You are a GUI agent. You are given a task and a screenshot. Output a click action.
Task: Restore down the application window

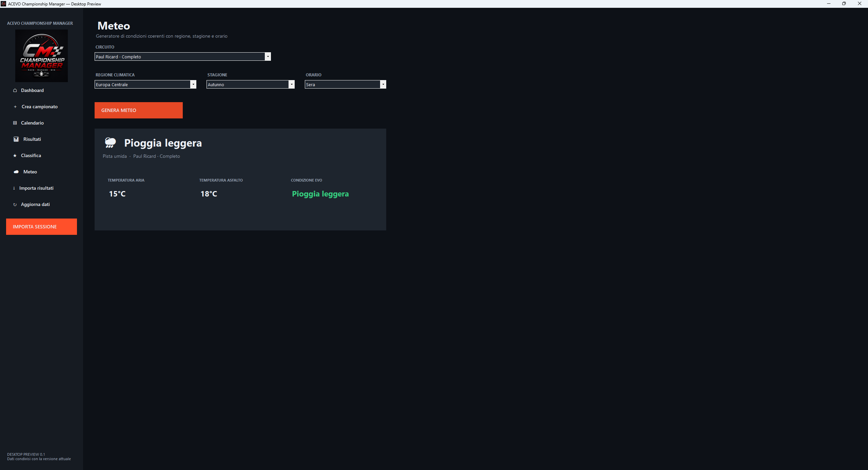[x=844, y=4]
